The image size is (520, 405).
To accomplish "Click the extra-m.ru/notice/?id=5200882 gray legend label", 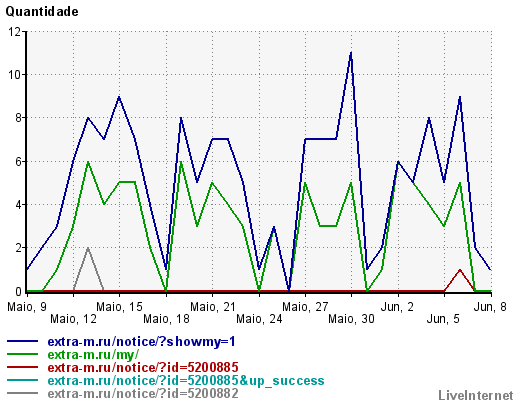I will click(143, 394).
